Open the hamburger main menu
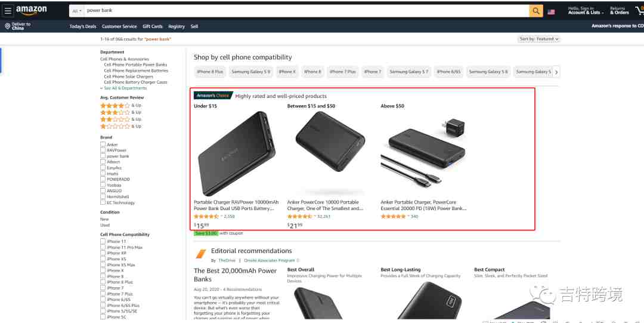 point(8,11)
